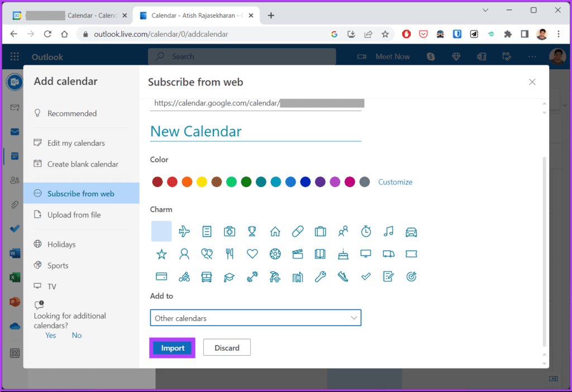The image size is (572, 392).
Task: Select the bicycle charm icon
Action: pos(184,277)
